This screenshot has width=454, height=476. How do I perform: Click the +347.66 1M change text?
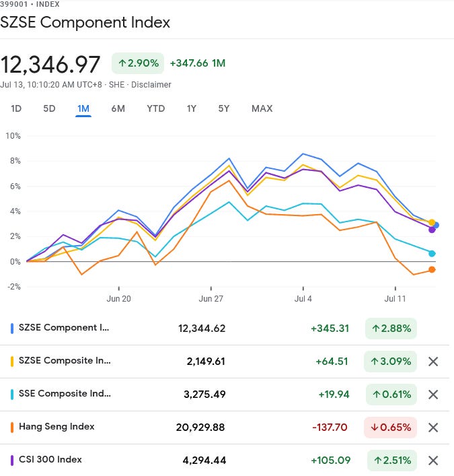tap(198, 63)
